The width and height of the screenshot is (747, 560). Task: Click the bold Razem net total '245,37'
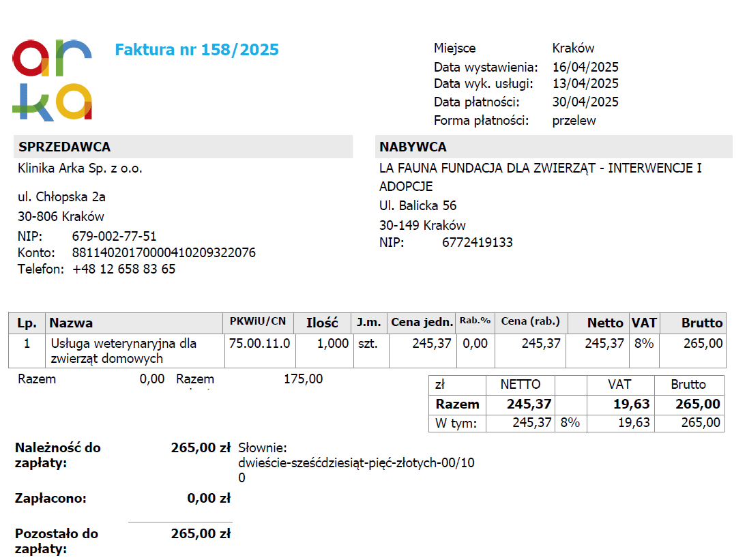pyautogui.click(x=529, y=404)
